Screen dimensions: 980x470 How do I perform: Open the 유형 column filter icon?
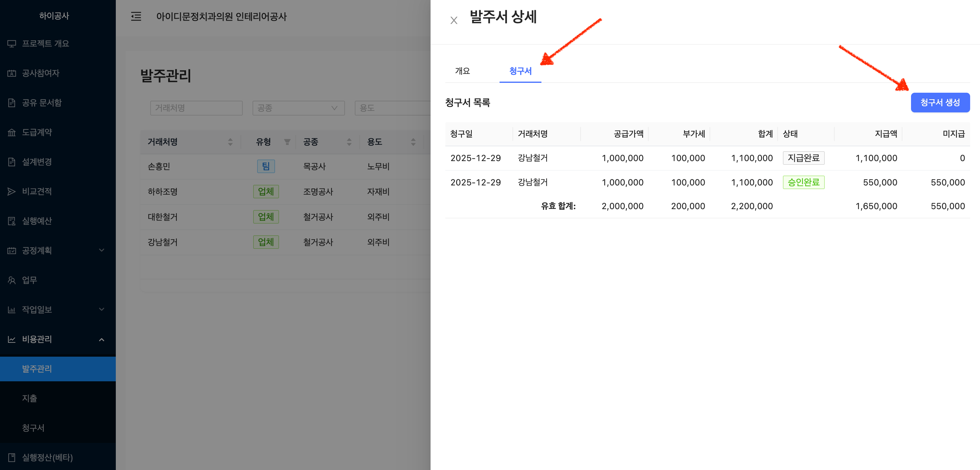[287, 142]
